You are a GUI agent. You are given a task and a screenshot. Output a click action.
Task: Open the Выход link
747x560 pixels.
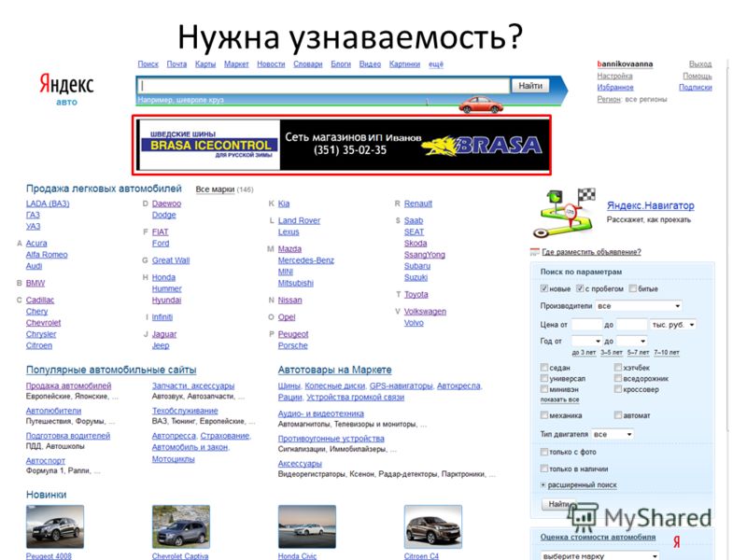coord(699,63)
